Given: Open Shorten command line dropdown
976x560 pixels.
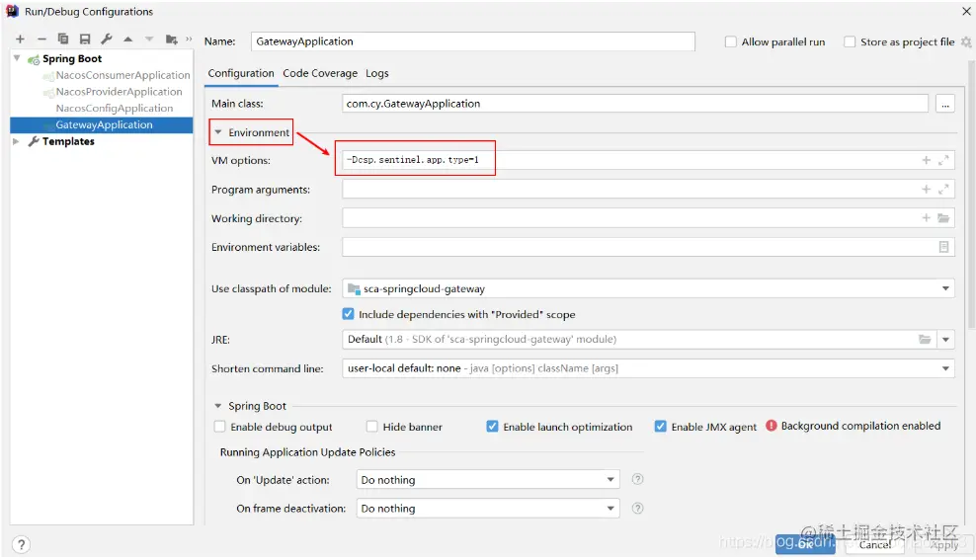Looking at the screenshot, I should tap(945, 368).
